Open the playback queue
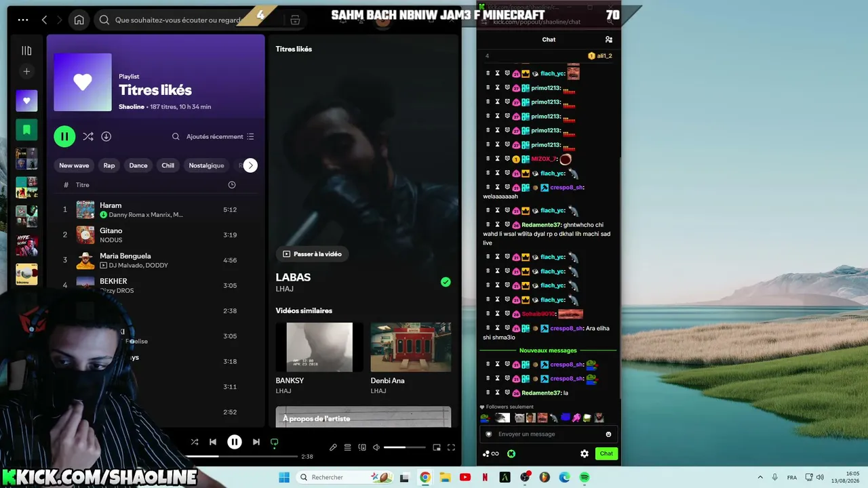 [x=347, y=447]
